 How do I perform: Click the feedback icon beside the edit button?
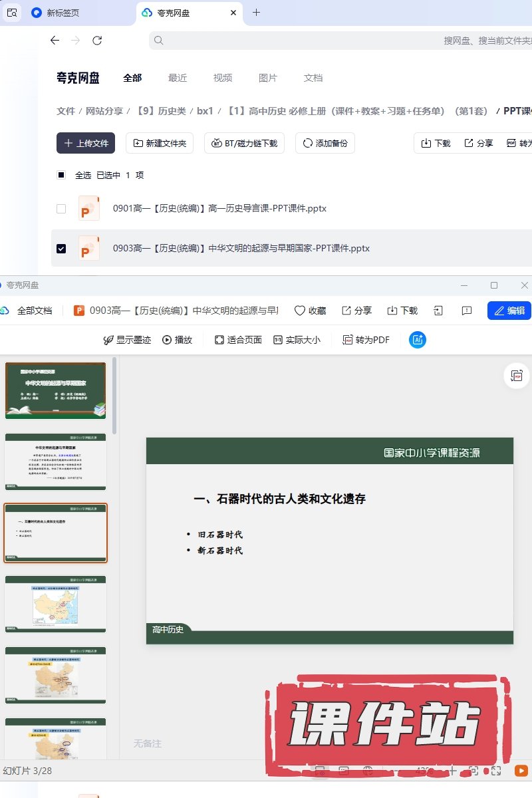(x=467, y=311)
